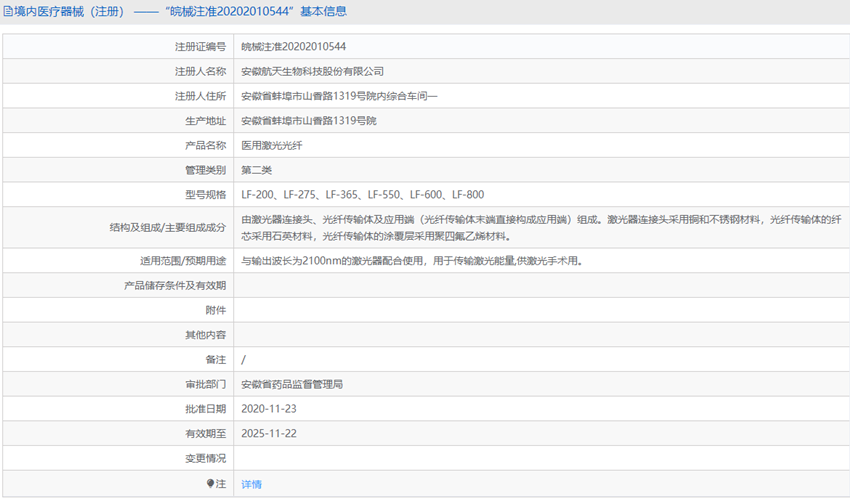
Task: Select management class value 第二类
Action: [256, 170]
